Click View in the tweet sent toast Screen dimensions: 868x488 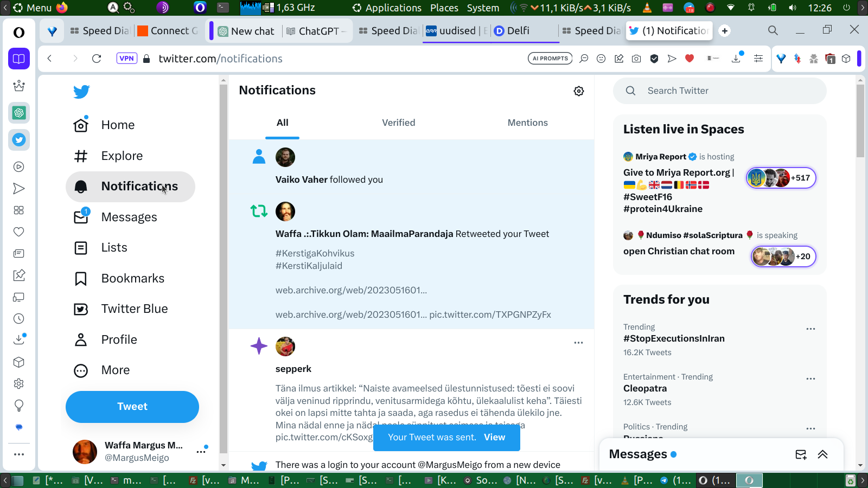(x=494, y=438)
